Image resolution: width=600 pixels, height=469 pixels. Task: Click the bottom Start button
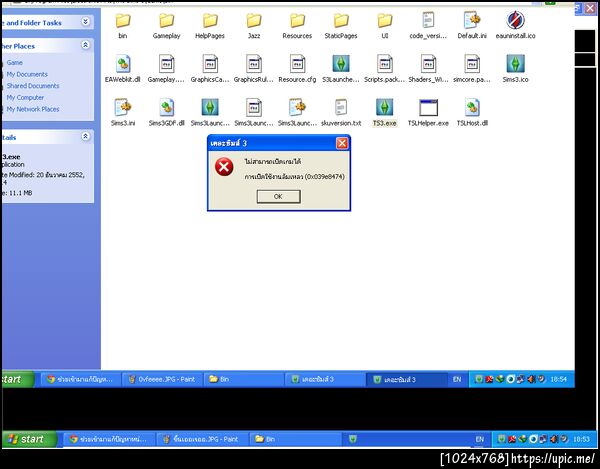[30, 439]
